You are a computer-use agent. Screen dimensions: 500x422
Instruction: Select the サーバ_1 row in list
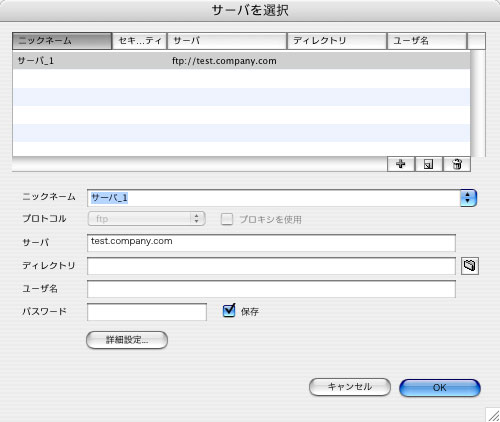pos(241,61)
